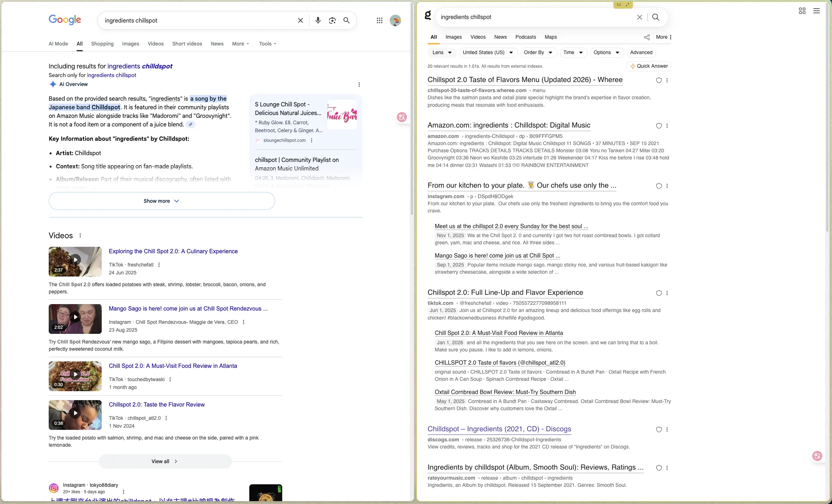
Task: Click Google voice search microphone icon
Action: coord(318,20)
